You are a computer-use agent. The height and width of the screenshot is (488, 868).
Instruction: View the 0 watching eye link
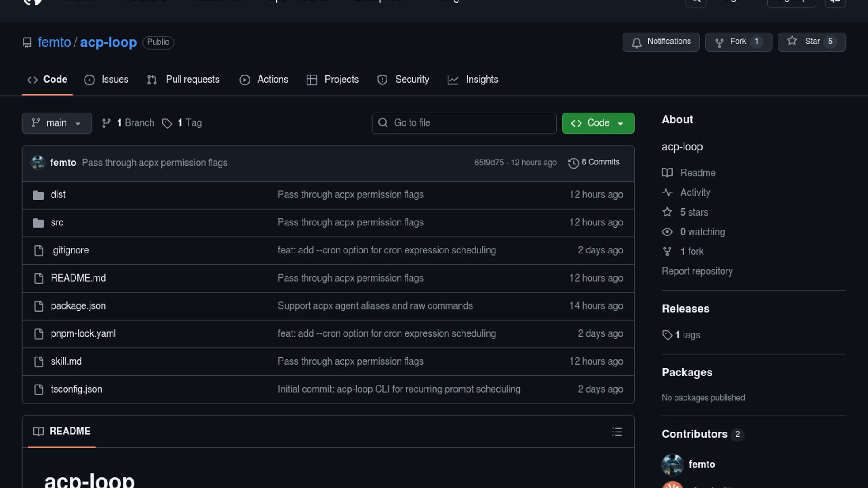pyautogui.click(x=702, y=232)
